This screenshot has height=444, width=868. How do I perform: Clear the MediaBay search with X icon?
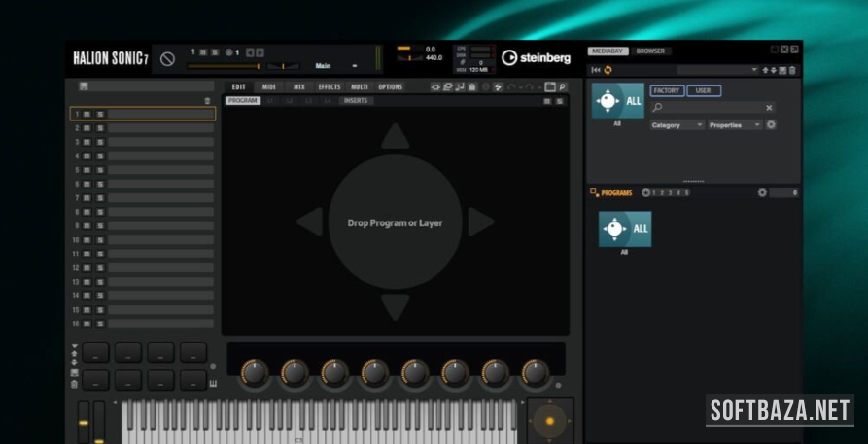tap(769, 108)
